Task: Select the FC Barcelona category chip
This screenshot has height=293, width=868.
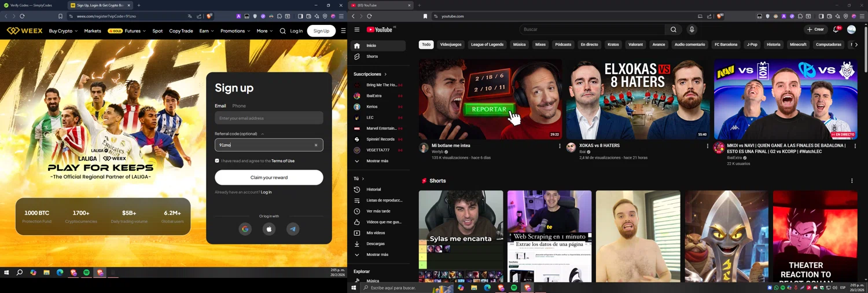Action: click(726, 45)
